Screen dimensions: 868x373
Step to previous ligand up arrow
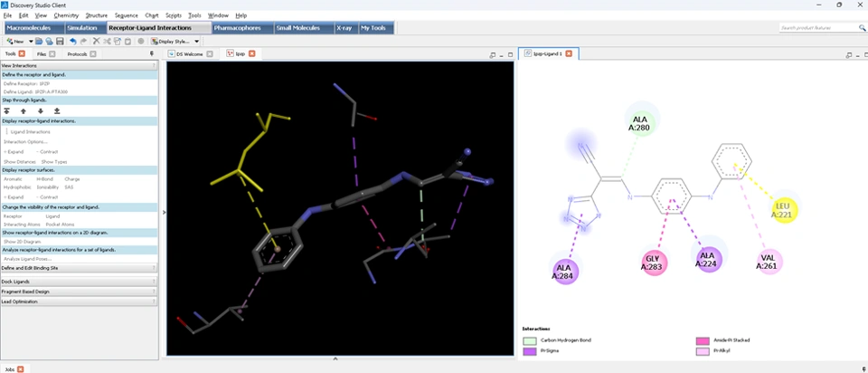pyautogui.click(x=24, y=110)
